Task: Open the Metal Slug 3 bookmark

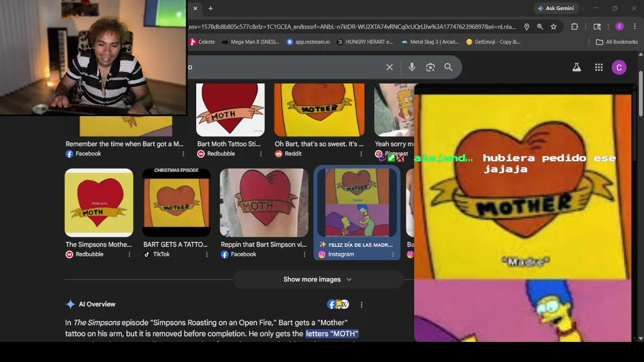Action: click(431, 42)
